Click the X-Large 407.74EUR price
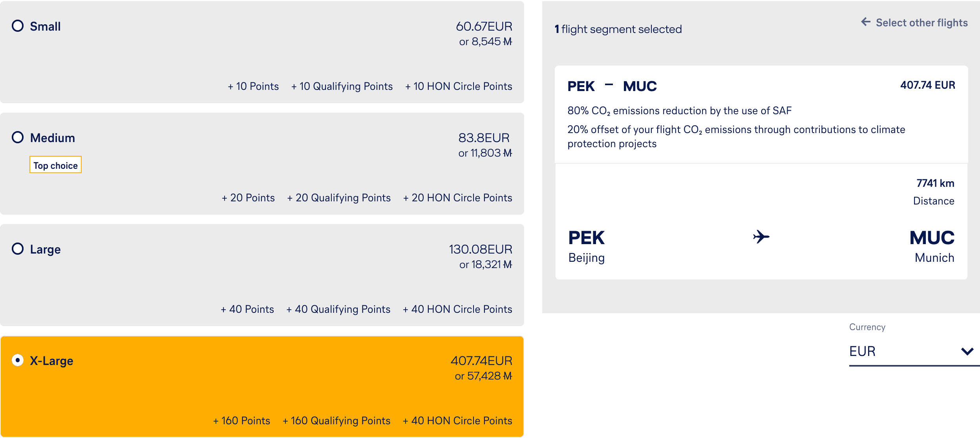 [x=481, y=361]
